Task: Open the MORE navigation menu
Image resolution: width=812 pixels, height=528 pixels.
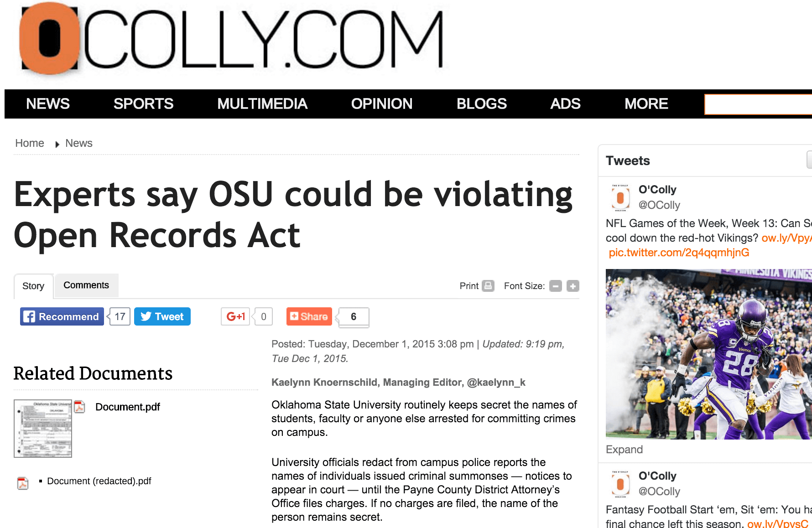Action: pos(646,104)
